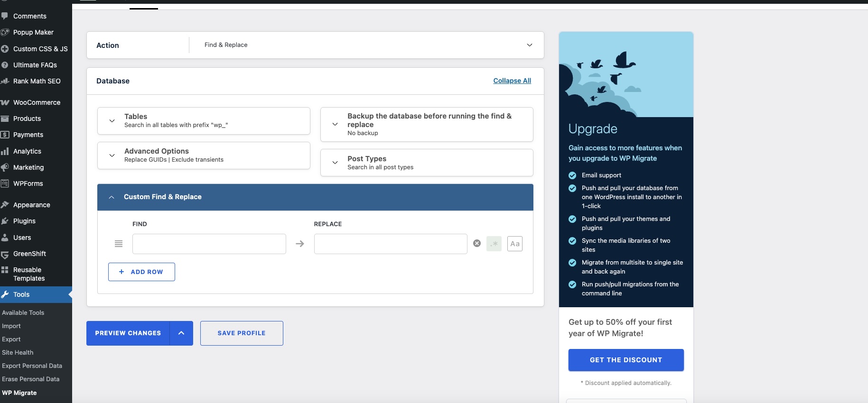Click the Popup Maker sidebar icon
Screen dimensions: 868x403
5,32
